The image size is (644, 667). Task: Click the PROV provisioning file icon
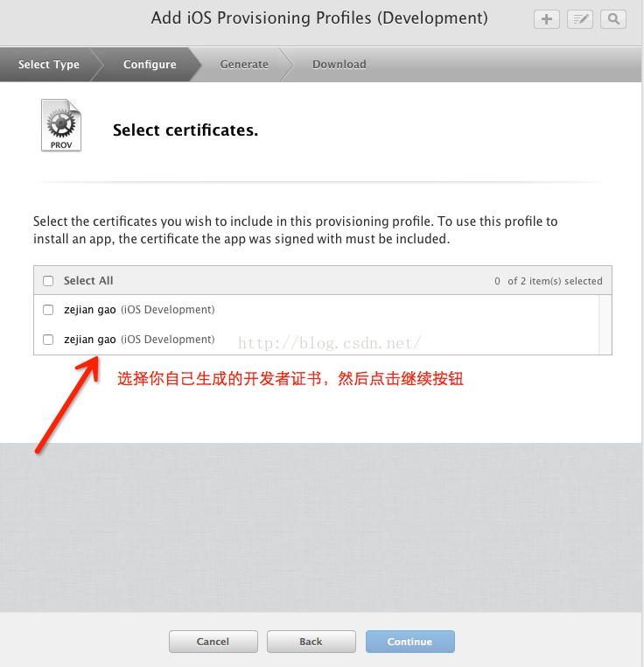tap(61, 126)
